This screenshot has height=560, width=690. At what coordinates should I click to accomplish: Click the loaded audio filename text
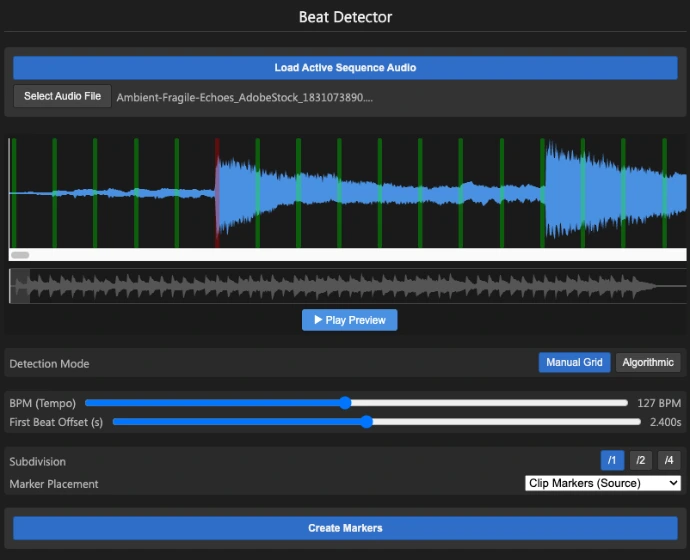(x=245, y=98)
